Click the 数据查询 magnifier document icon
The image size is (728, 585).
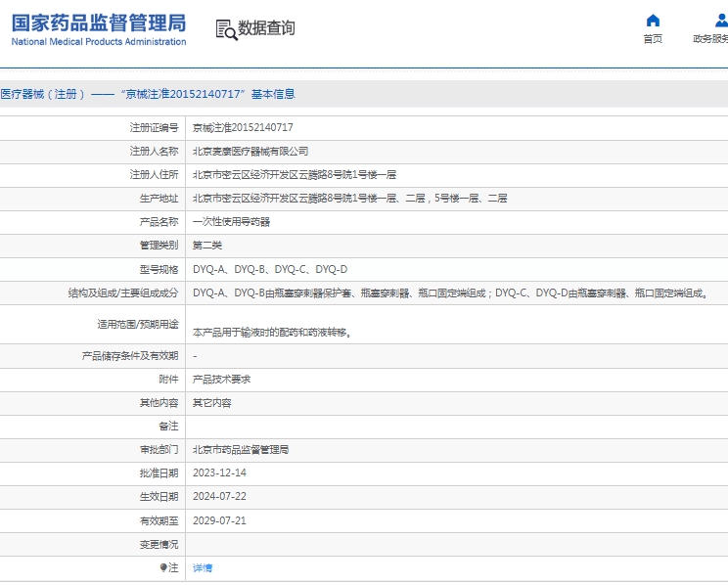[x=227, y=29]
